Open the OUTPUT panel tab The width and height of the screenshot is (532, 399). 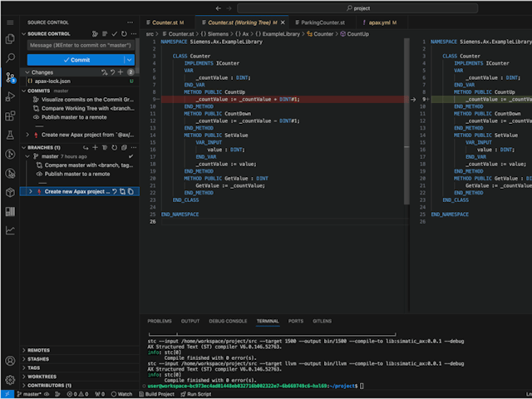[x=190, y=321]
